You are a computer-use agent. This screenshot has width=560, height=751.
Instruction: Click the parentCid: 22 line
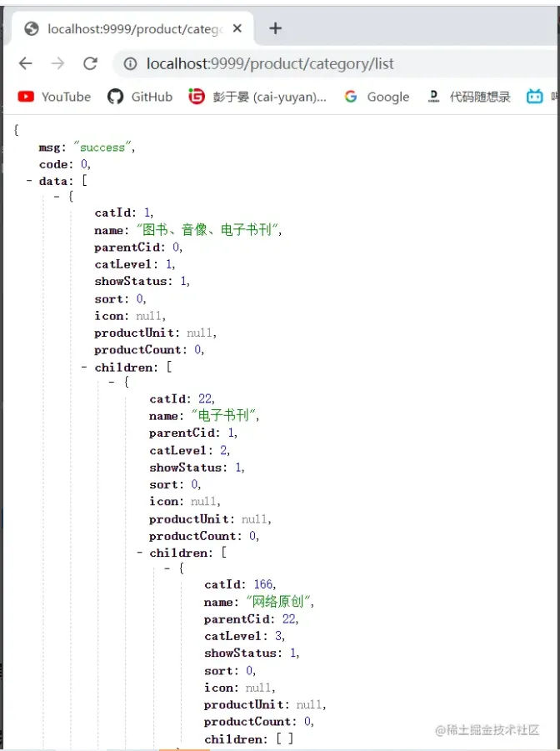(x=252, y=619)
